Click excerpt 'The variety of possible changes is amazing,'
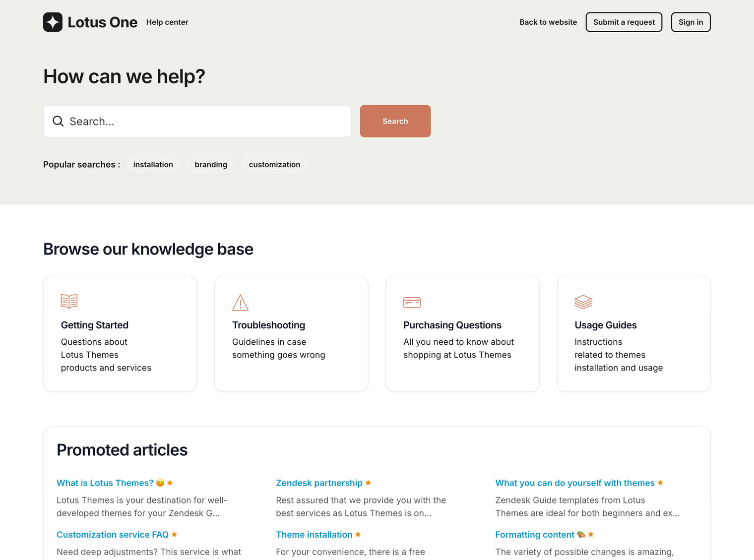The height and width of the screenshot is (560, 754). tap(584, 552)
